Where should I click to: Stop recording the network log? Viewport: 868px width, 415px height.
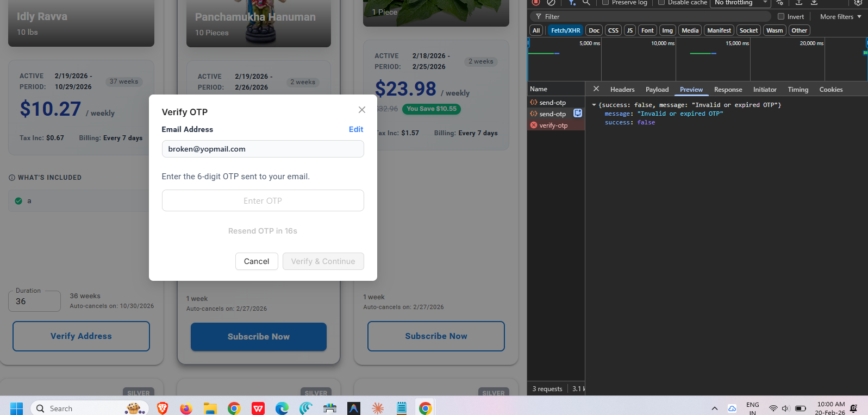coord(536,2)
